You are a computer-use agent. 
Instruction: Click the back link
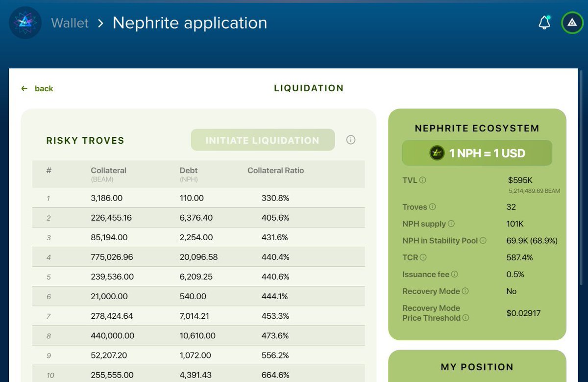(x=37, y=88)
